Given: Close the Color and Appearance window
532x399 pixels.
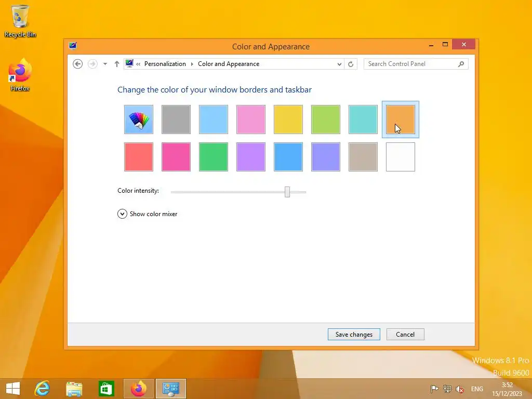Looking at the screenshot, I should [464, 45].
